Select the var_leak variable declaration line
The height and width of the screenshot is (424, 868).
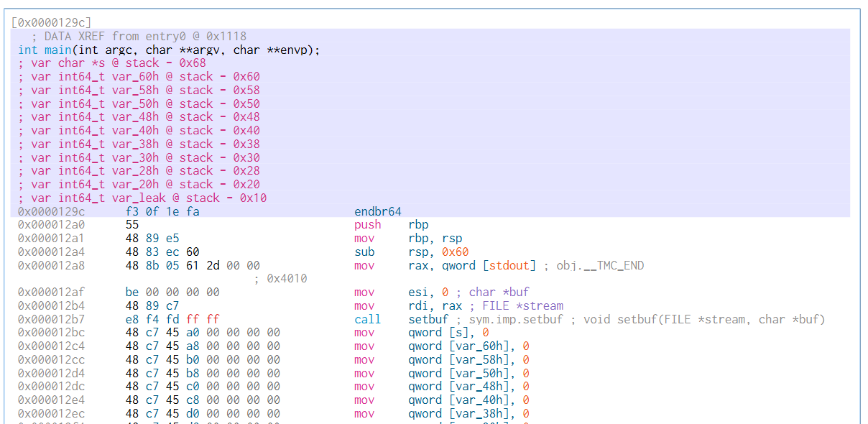142,198
